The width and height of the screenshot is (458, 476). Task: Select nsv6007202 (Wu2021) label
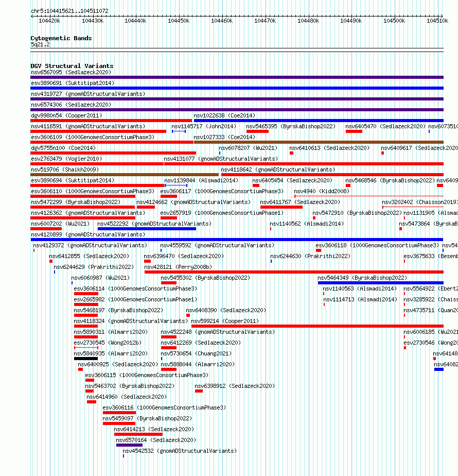point(60,224)
